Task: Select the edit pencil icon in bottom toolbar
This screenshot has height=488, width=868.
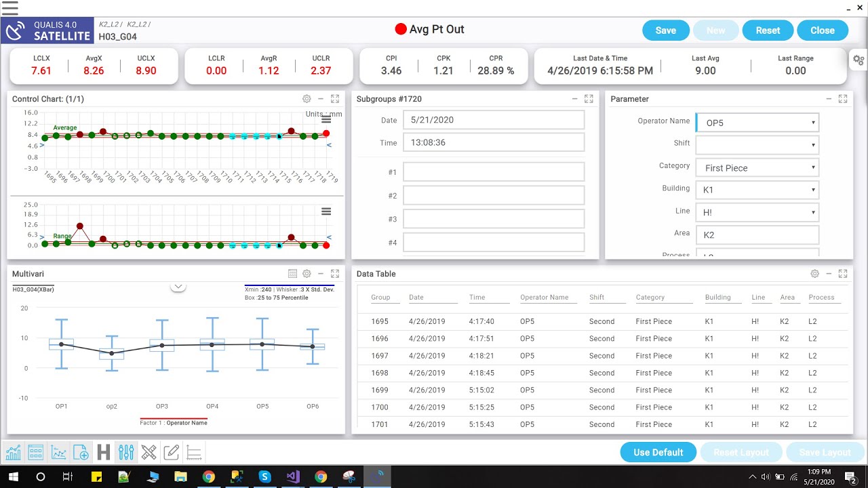Action: coord(171,452)
